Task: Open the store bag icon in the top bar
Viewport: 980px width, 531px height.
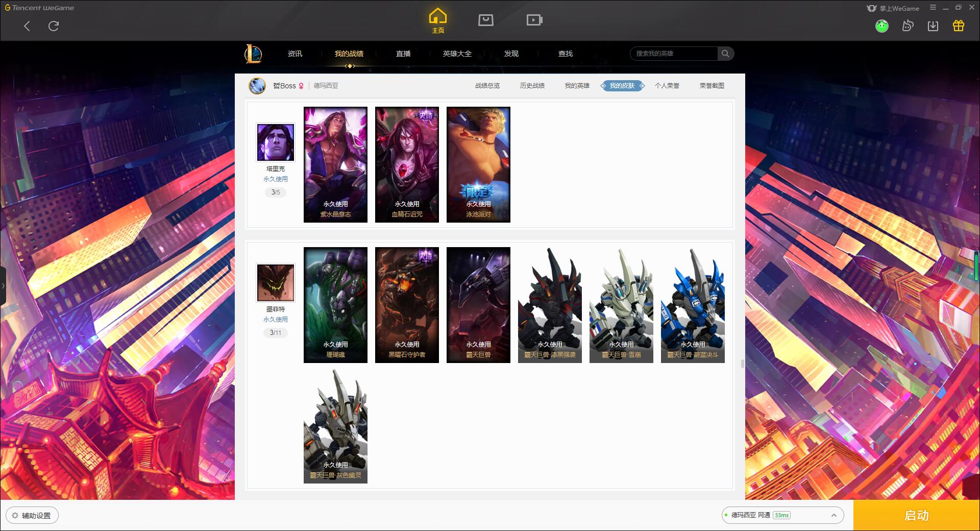Action: coord(486,20)
